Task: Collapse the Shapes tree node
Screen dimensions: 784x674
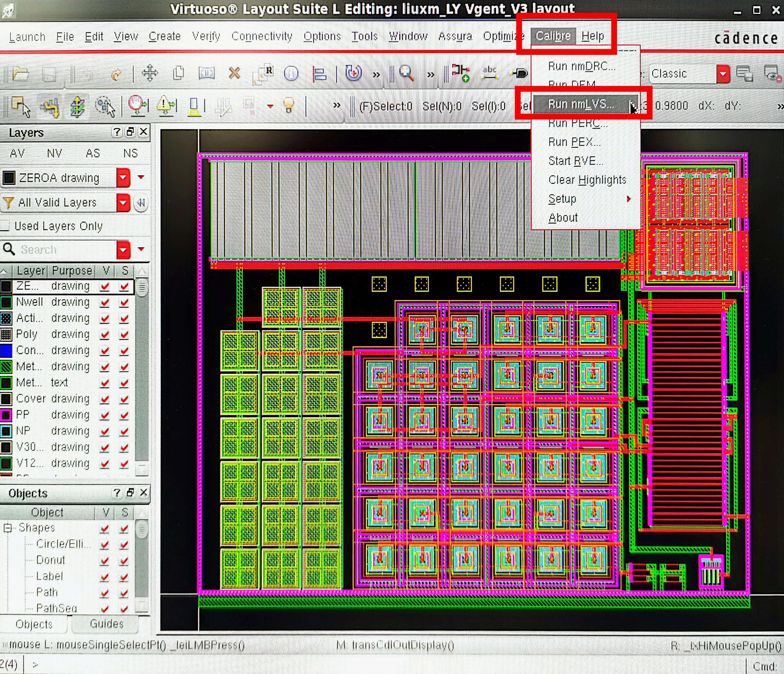Action: (x=8, y=528)
